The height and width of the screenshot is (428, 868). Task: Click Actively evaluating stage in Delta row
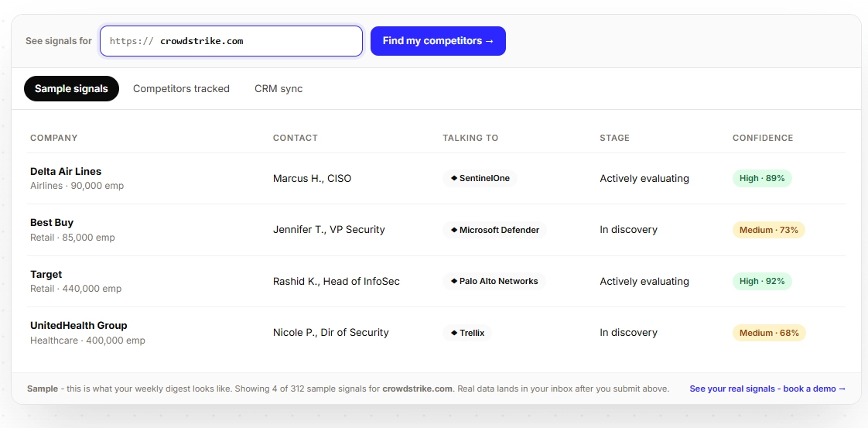click(x=644, y=178)
